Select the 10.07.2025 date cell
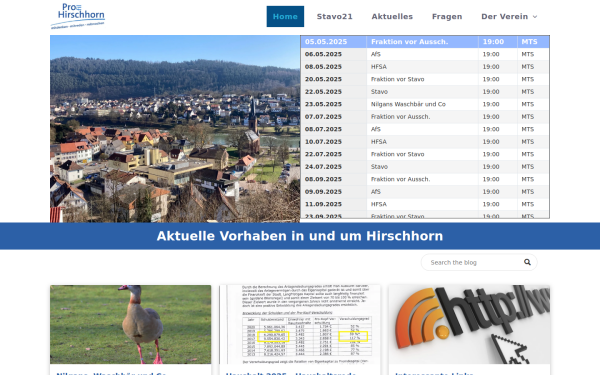This screenshot has height=375, width=600. [x=334, y=142]
